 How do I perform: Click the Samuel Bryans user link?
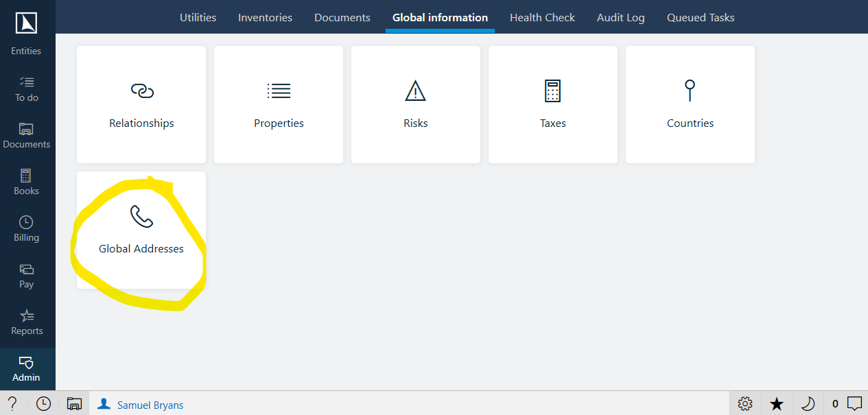pos(150,405)
